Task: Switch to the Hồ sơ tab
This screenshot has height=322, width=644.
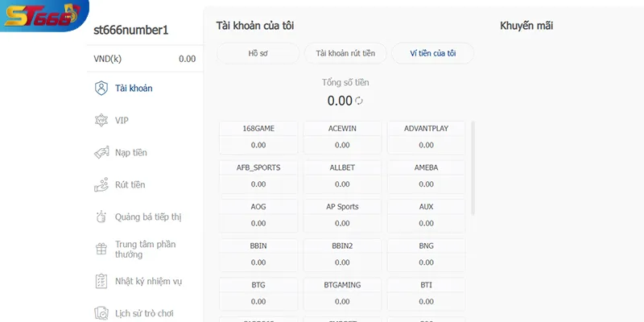Action: tap(258, 53)
